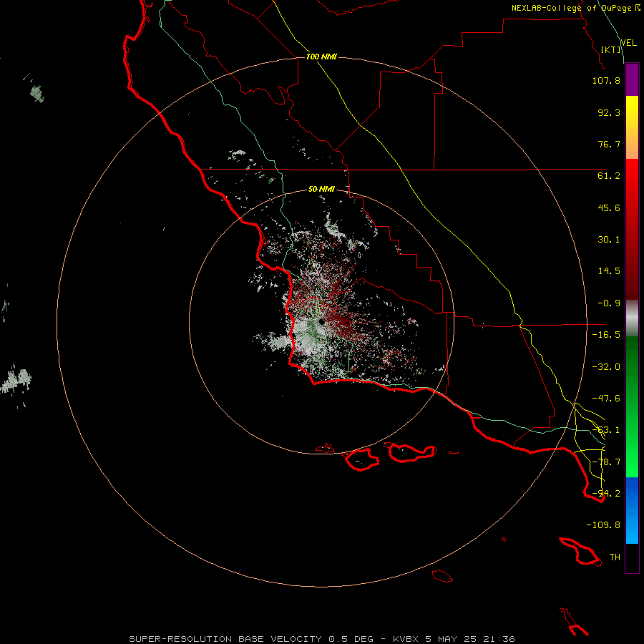Screen dimensions: 644x644
Task: Click the VEL legend title
Action: [x=628, y=43]
